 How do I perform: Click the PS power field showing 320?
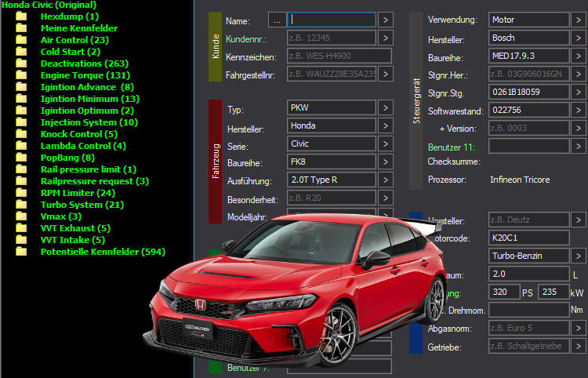pos(505,292)
